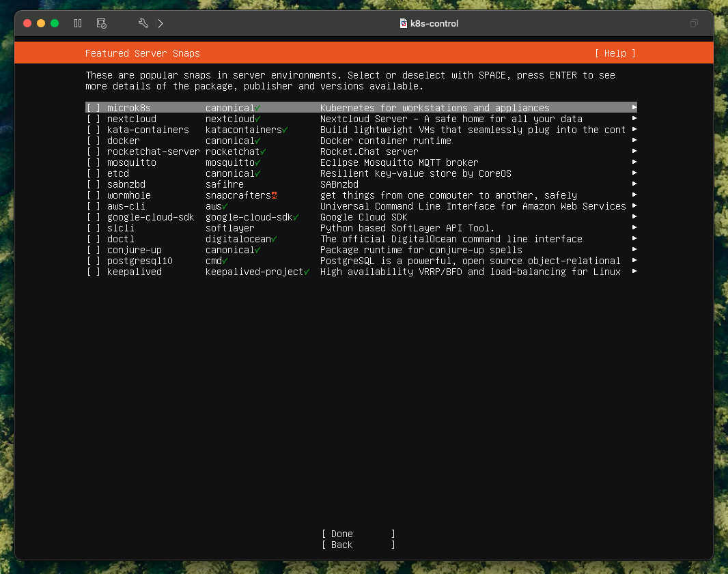Open the Help menu in the header
The image size is (728, 574).
point(615,53)
